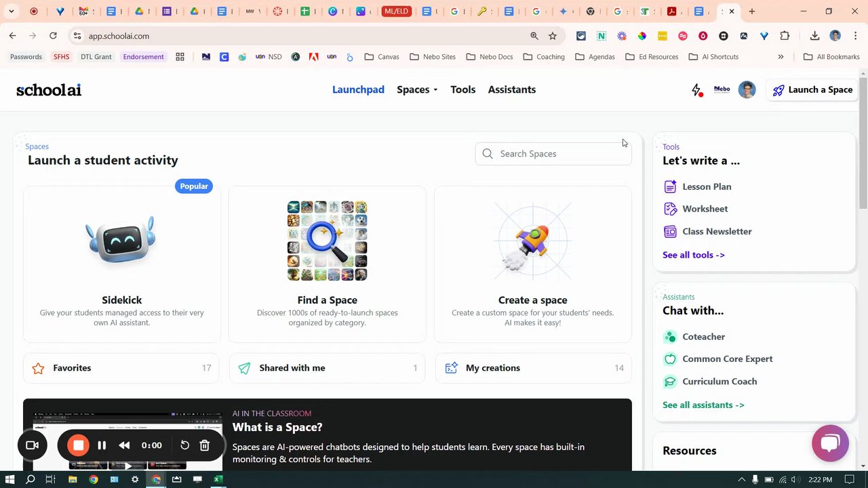The width and height of the screenshot is (868, 488).
Task: Open the page zoom magnifier in address bar
Action: coord(534,36)
